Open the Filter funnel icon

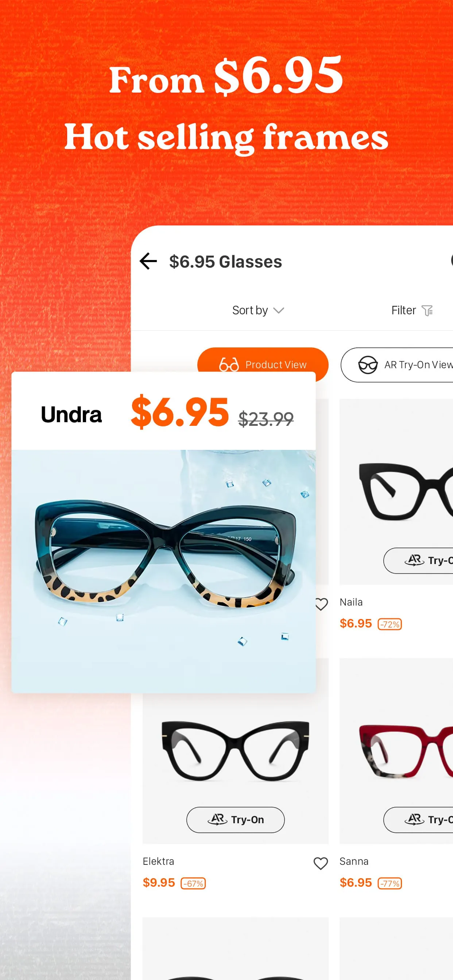click(427, 310)
